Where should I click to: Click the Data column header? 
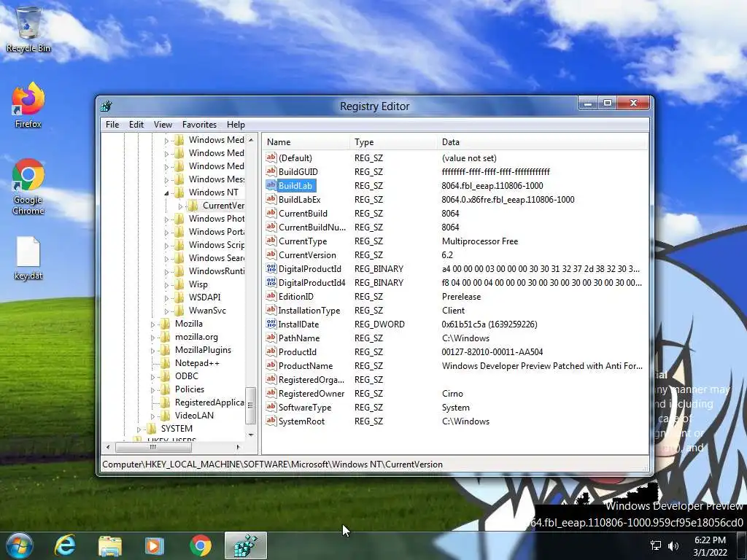(x=542, y=142)
